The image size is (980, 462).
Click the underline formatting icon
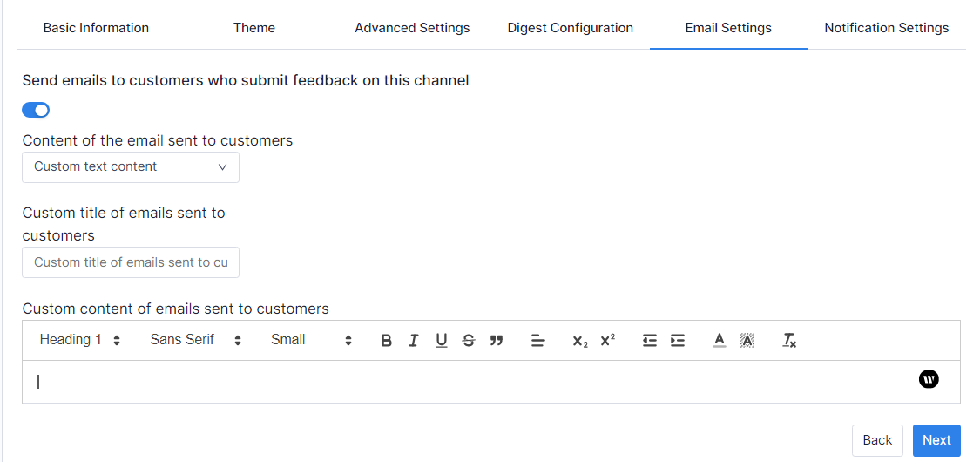pyautogui.click(x=442, y=341)
